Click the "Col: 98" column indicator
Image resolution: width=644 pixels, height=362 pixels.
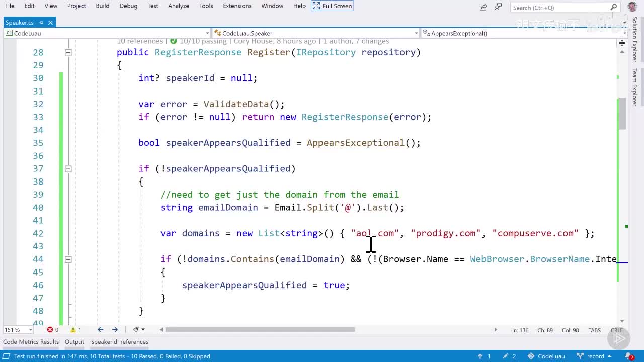tap(570, 330)
